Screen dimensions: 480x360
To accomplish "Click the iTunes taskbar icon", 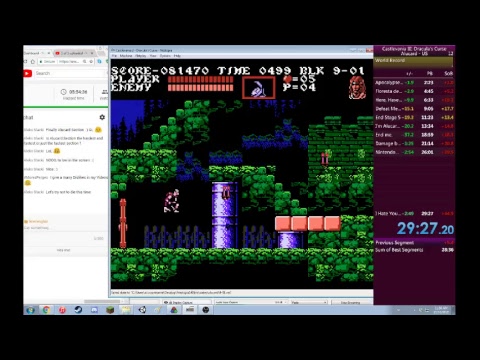I will (62, 310).
